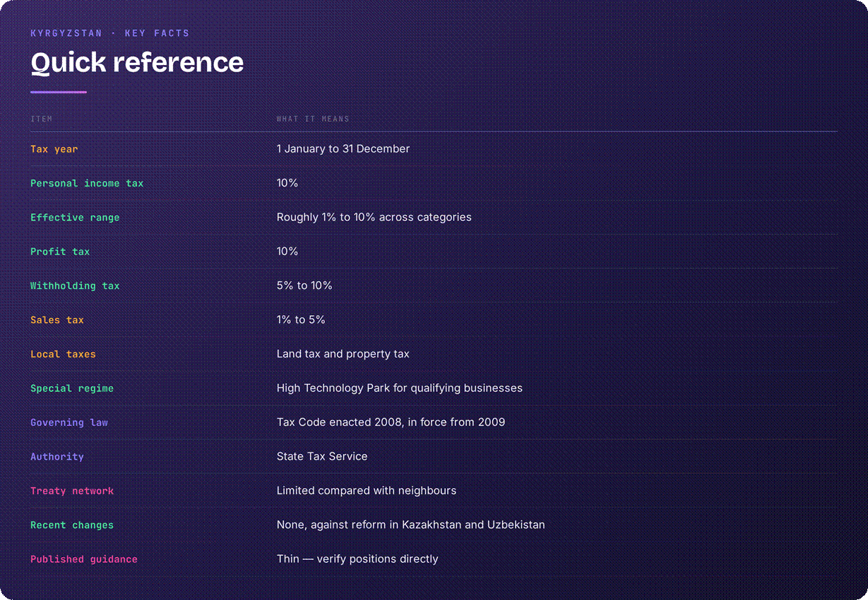The height and width of the screenshot is (600, 868).
Task: Click the State Tax Service text
Action: (322, 457)
